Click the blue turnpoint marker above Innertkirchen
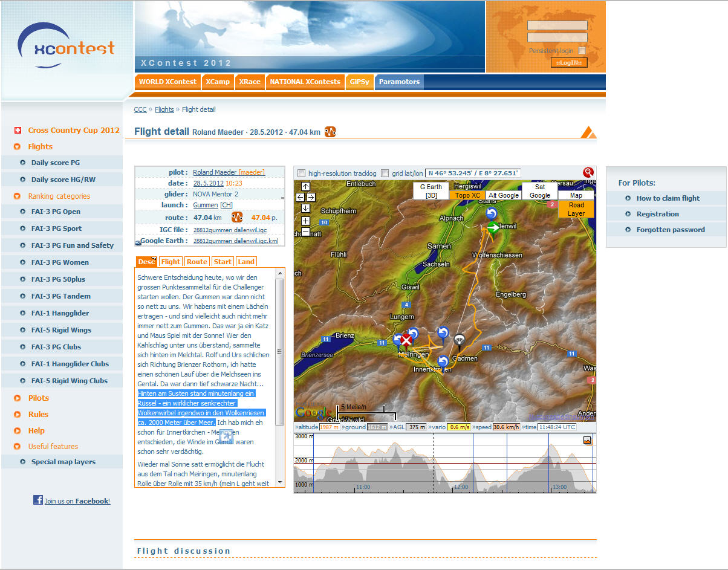Image resolution: width=728 pixels, height=570 pixels. (443, 361)
